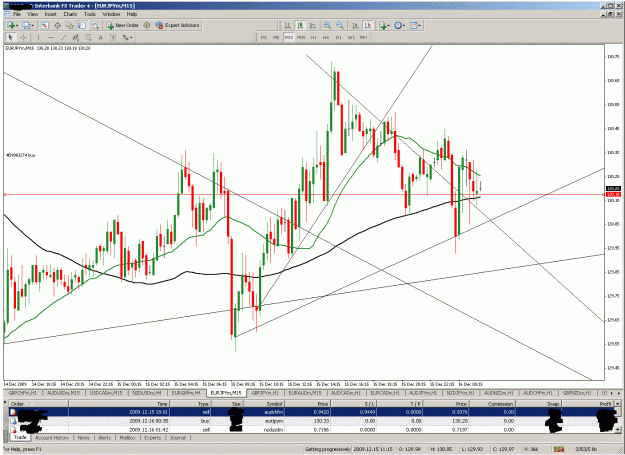Open the Strategy Tester icon
Viewport: 625px width, 455px height.
coord(95,25)
